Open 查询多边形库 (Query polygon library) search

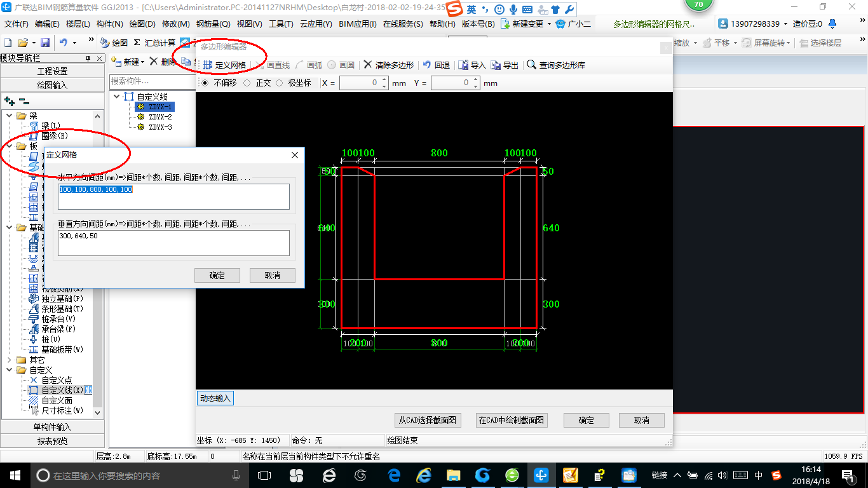click(x=556, y=65)
